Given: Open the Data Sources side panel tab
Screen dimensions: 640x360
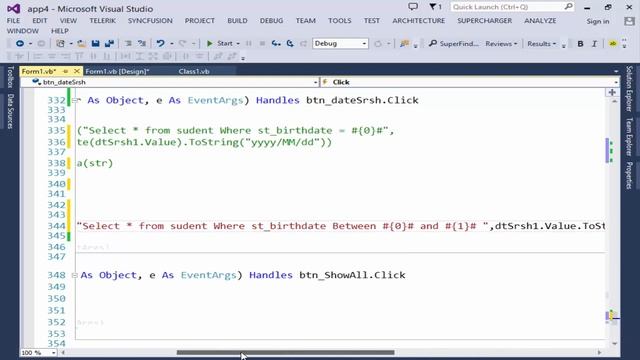Looking at the screenshot, I should (x=11, y=111).
